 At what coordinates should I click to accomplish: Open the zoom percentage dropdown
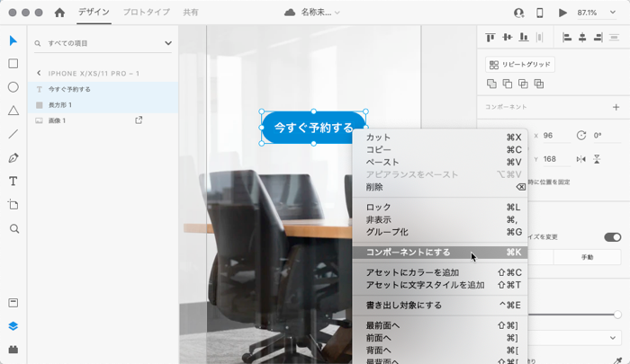coord(612,13)
